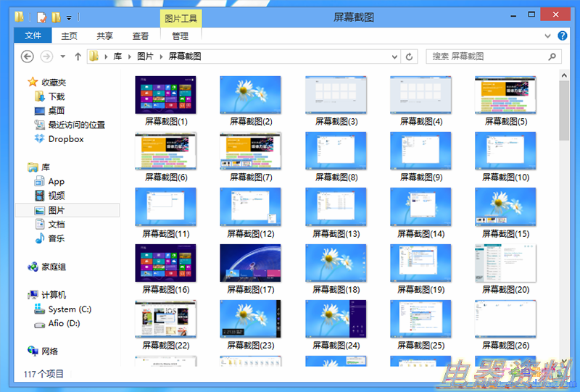This screenshot has height=392, width=580.
Task: Click the Back navigation arrow
Action: click(x=28, y=57)
